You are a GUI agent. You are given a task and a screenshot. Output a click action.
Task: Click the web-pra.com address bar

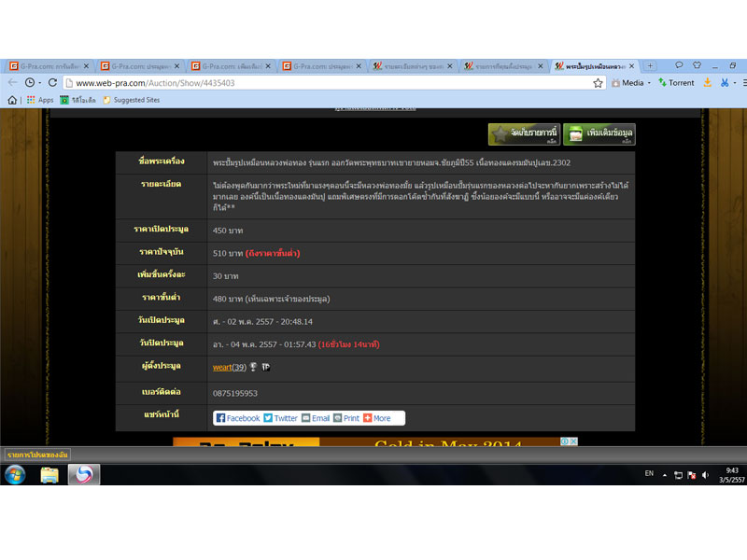(327, 83)
